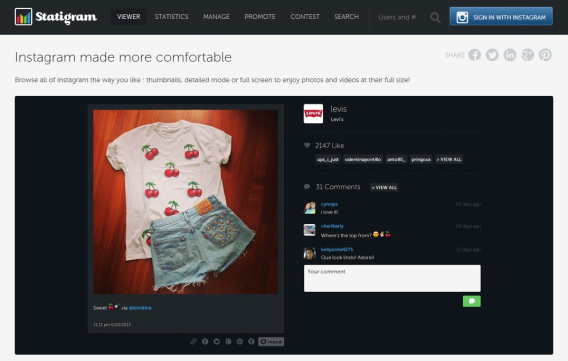Share page on Google Plus at top

(x=528, y=55)
